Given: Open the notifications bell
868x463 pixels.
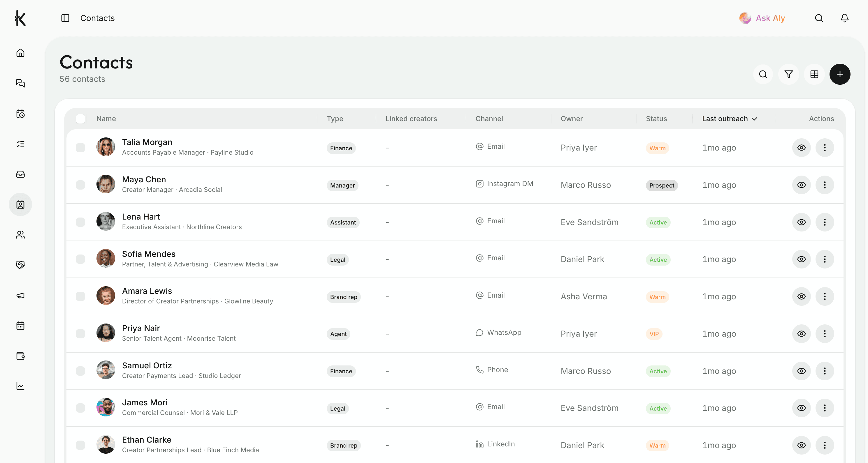Looking at the screenshot, I should coord(844,18).
